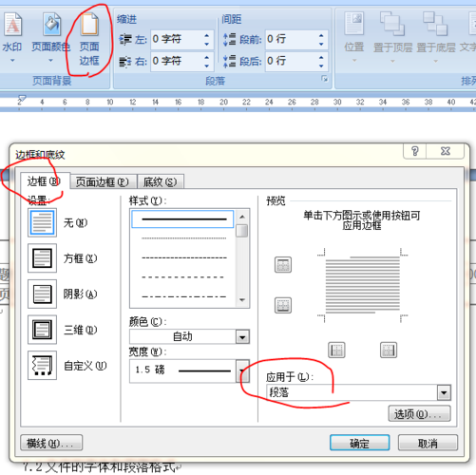
Task: Click the 横线 horizontal line button
Action: (x=51, y=443)
